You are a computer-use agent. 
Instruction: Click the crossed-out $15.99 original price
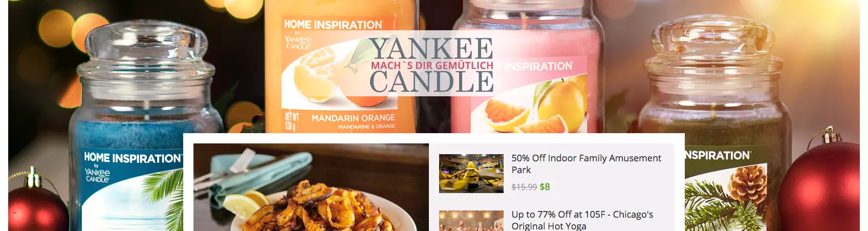524,187
